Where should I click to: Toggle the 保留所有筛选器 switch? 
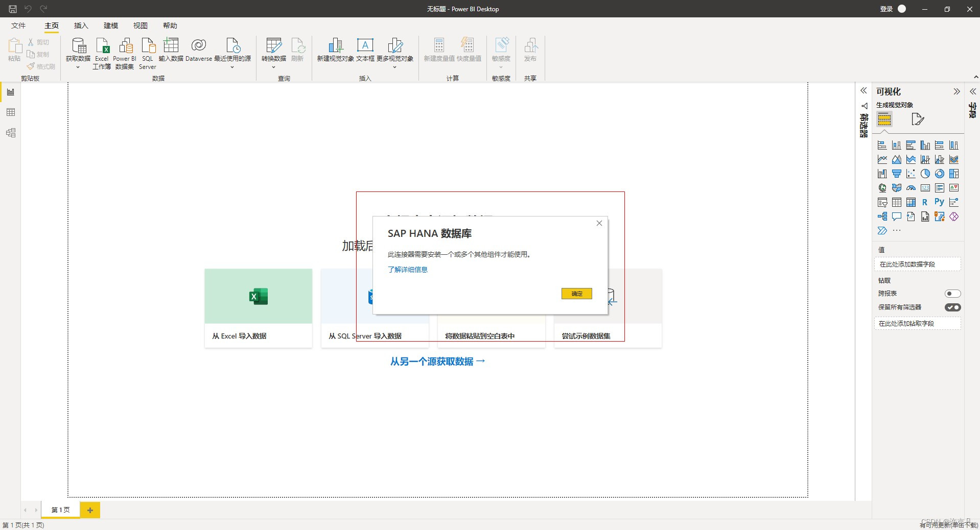point(952,307)
